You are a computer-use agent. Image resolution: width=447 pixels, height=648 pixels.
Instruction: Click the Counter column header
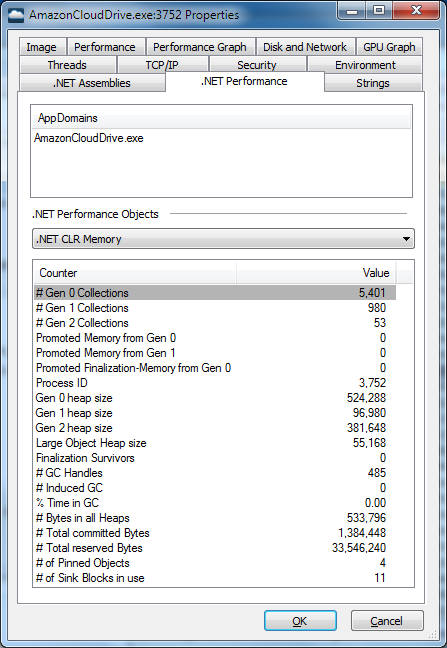coord(135,273)
